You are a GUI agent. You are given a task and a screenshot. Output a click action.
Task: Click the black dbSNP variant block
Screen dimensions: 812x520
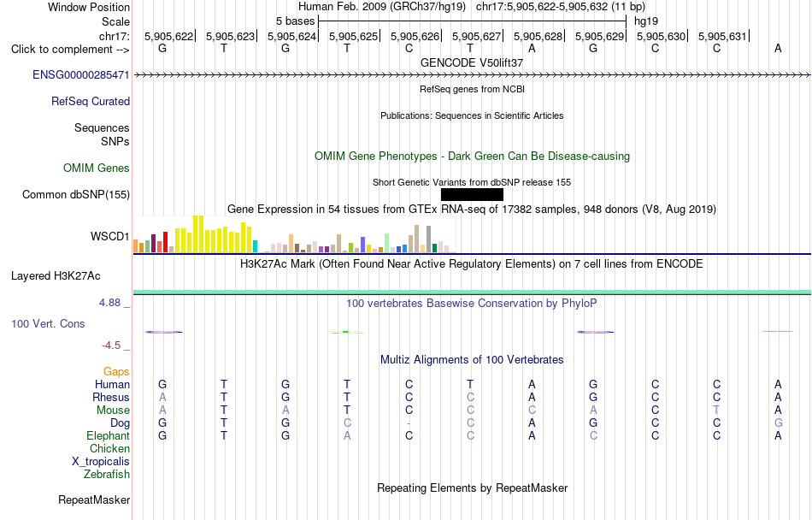tap(472, 194)
